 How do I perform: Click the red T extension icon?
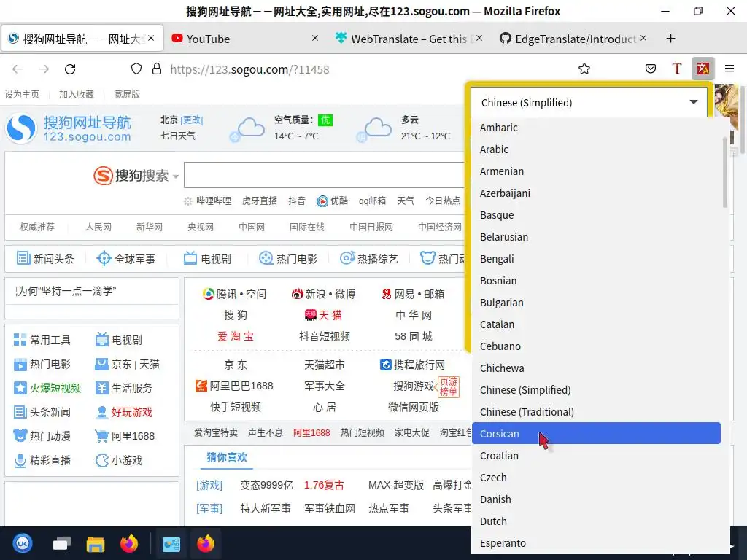pos(676,69)
